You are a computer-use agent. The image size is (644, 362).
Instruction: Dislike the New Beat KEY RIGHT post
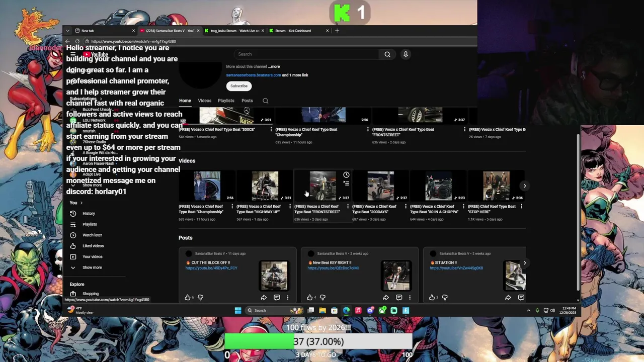(x=323, y=298)
